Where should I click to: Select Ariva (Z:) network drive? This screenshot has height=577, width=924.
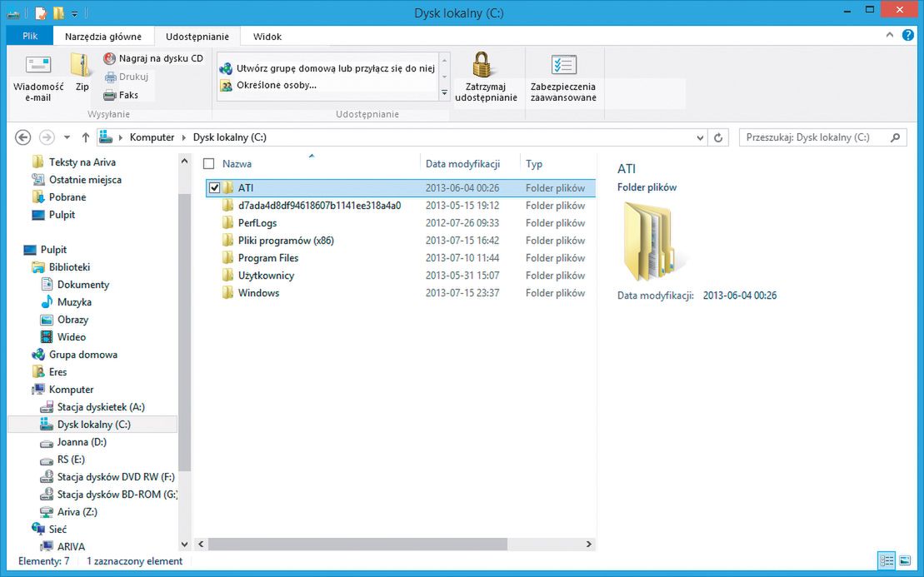(77, 512)
